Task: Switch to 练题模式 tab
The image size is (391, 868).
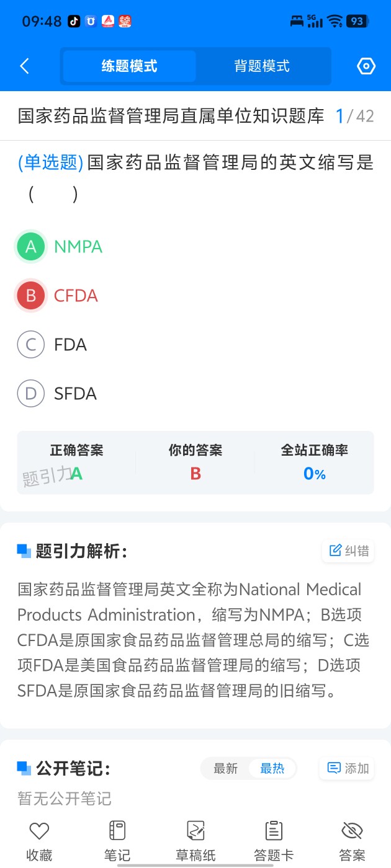Action: pyautogui.click(x=130, y=66)
